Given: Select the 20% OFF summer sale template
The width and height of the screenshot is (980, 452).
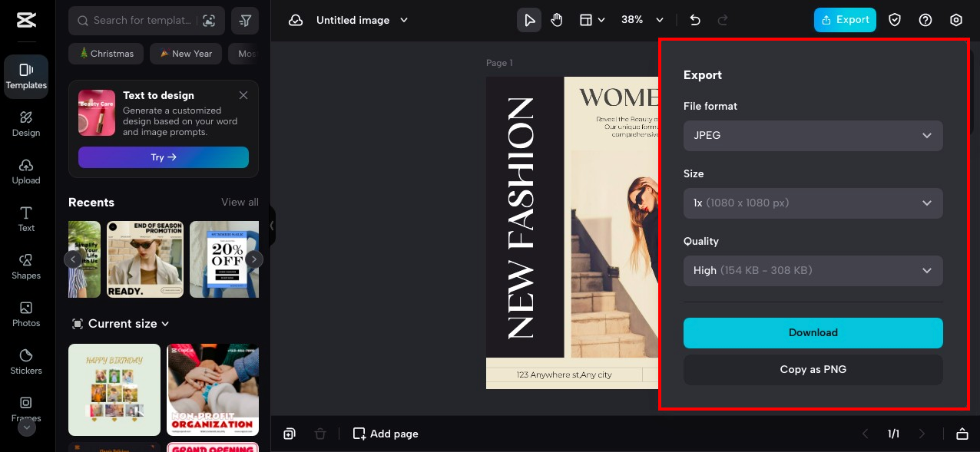Looking at the screenshot, I should [x=224, y=259].
